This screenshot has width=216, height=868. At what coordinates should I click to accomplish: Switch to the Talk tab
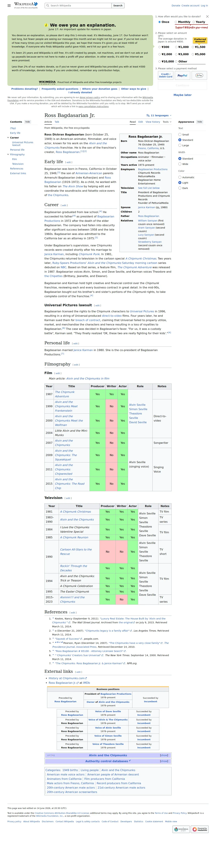tap(57, 122)
